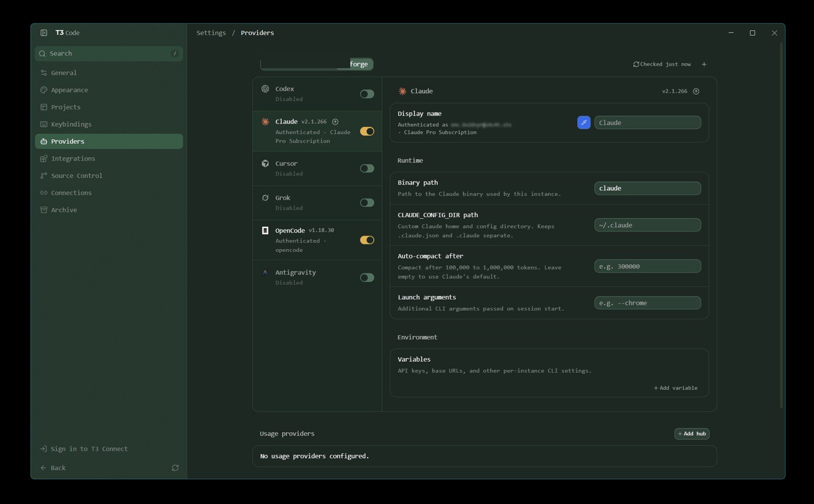Click Sign in to T3 Connect
This screenshot has height=504, width=814.
pos(84,449)
